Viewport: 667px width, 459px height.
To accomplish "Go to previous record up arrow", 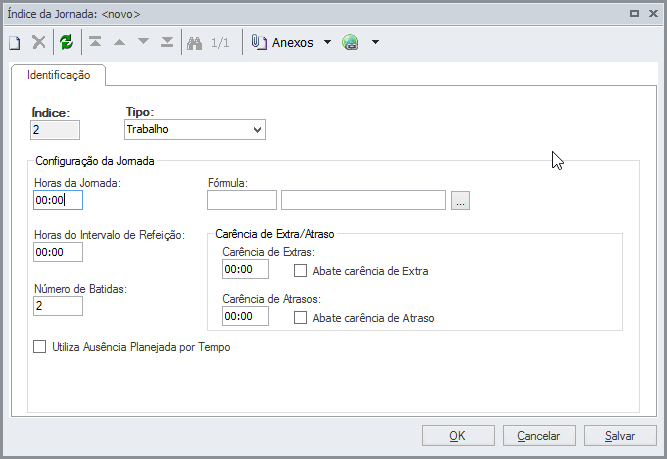I will pos(120,42).
